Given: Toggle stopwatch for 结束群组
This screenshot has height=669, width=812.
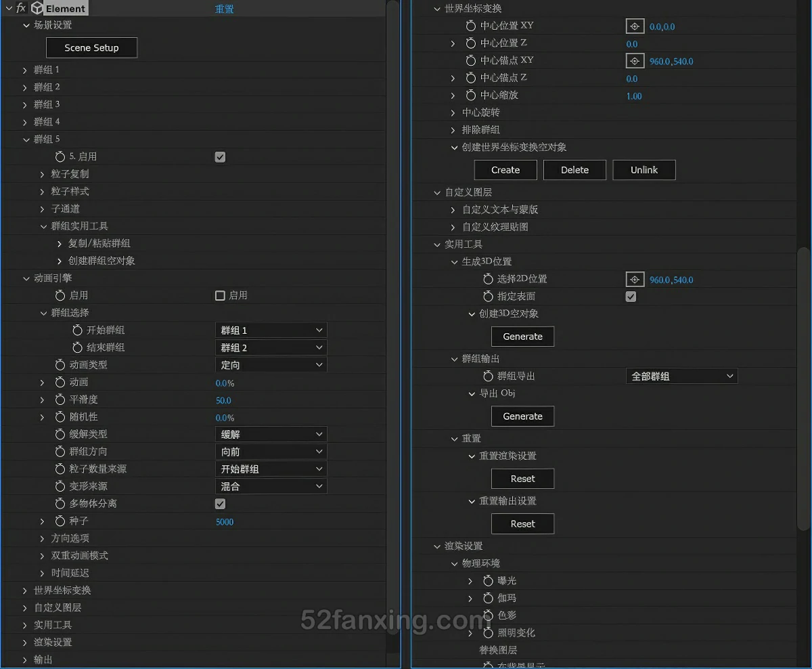Looking at the screenshot, I should click(78, 347).
